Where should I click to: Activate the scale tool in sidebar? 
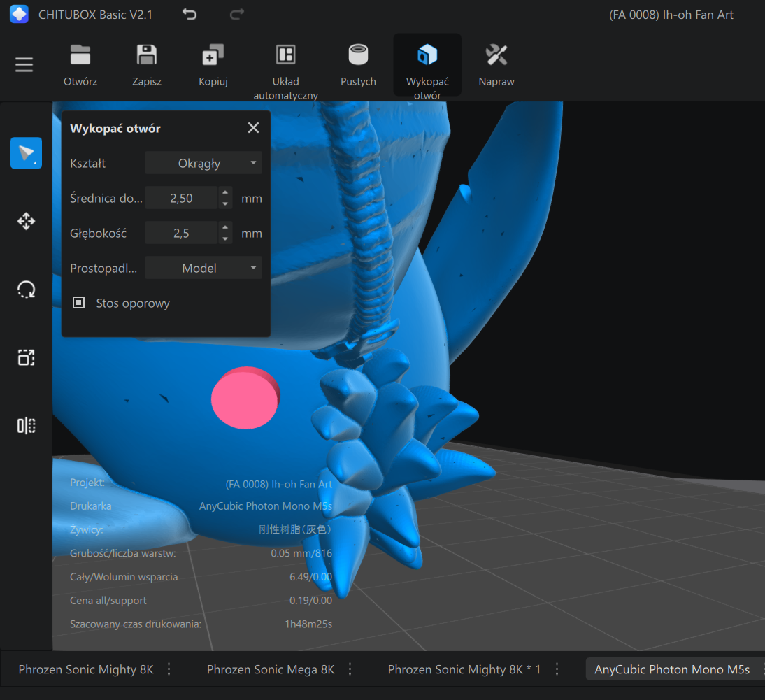click(x=27, y=357)
